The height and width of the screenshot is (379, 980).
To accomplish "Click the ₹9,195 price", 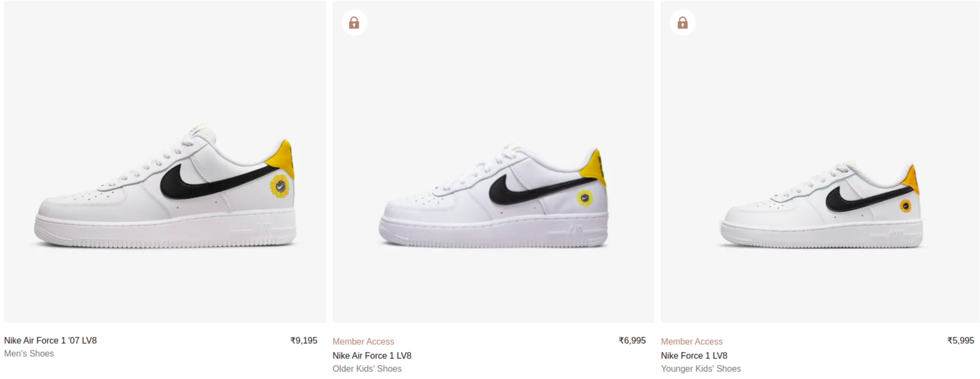I will [x=304, y=341].
